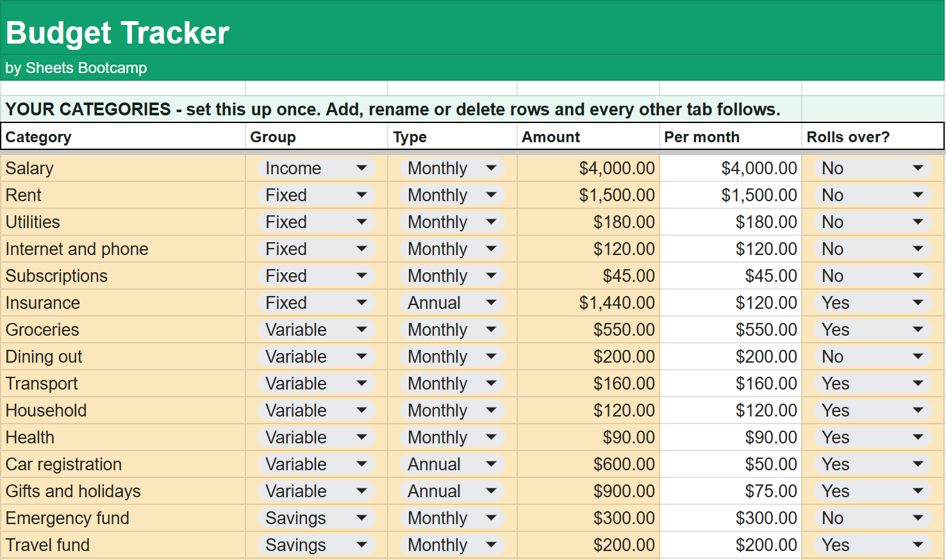Screen dimensions: 946x560
Task: Open Annual Type dropdown for Insurance
Action: [452, 302]
